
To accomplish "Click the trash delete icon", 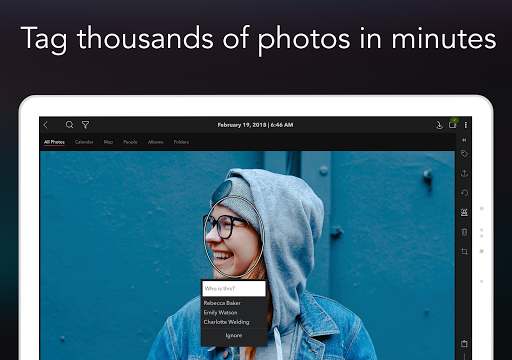I will (464, 232).
